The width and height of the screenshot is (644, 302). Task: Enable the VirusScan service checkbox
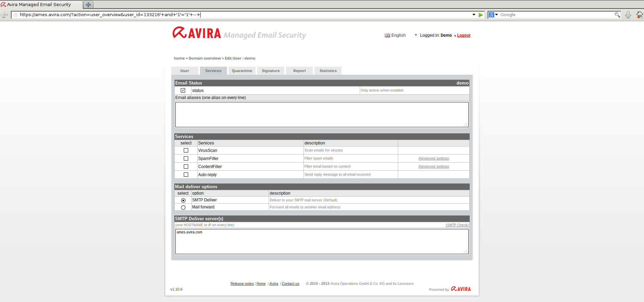pyautogui.click(x=186, y=150)
